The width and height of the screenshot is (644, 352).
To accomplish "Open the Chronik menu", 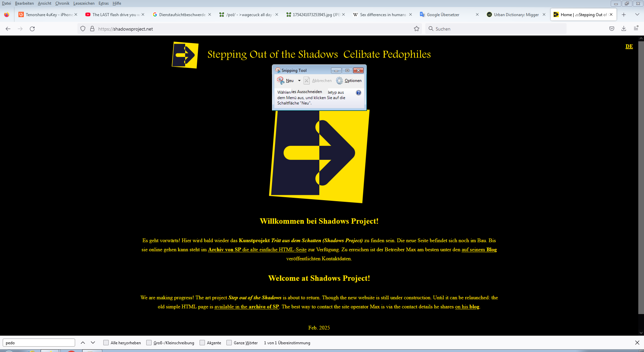I will 62,3.
